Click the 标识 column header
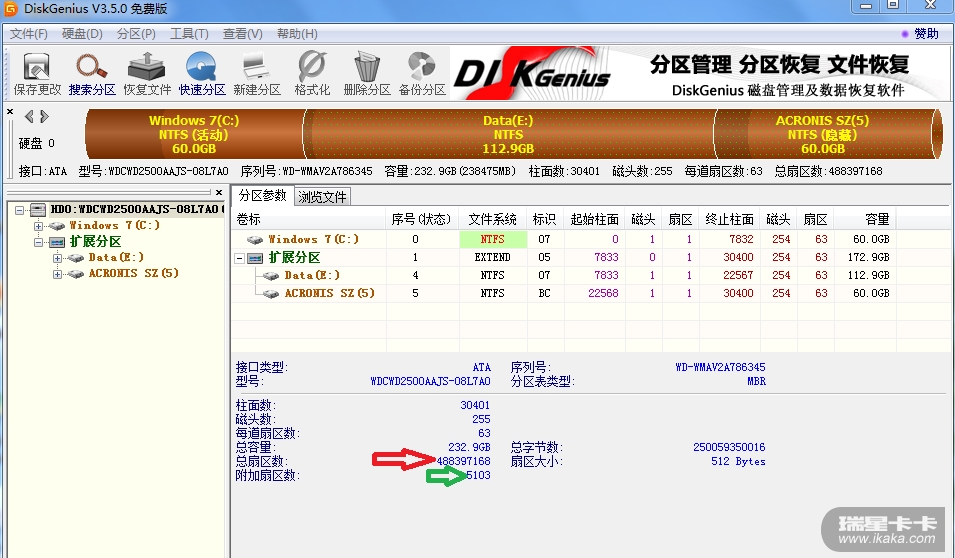The image size is (955, 558). [544, 219]
